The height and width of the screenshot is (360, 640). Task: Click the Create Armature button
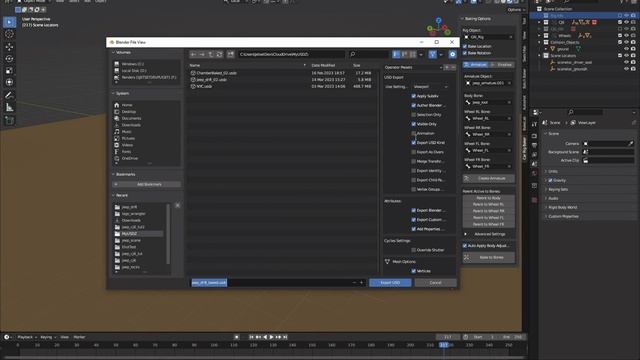[x=489, y=178]
